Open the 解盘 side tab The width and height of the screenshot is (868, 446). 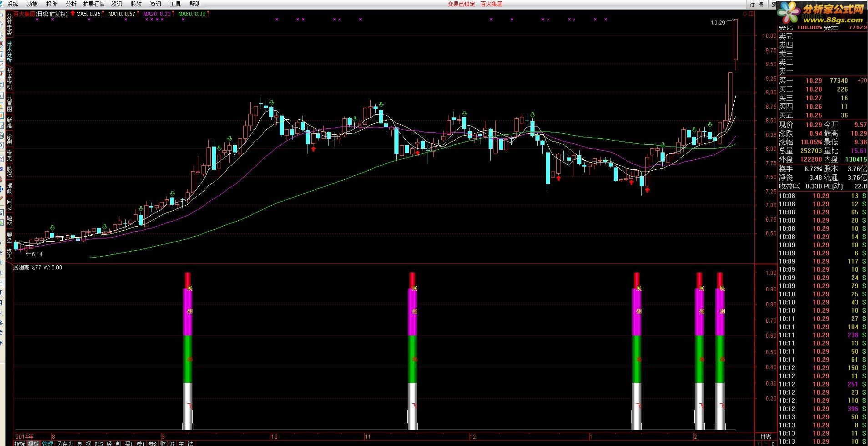click(9, 237)
